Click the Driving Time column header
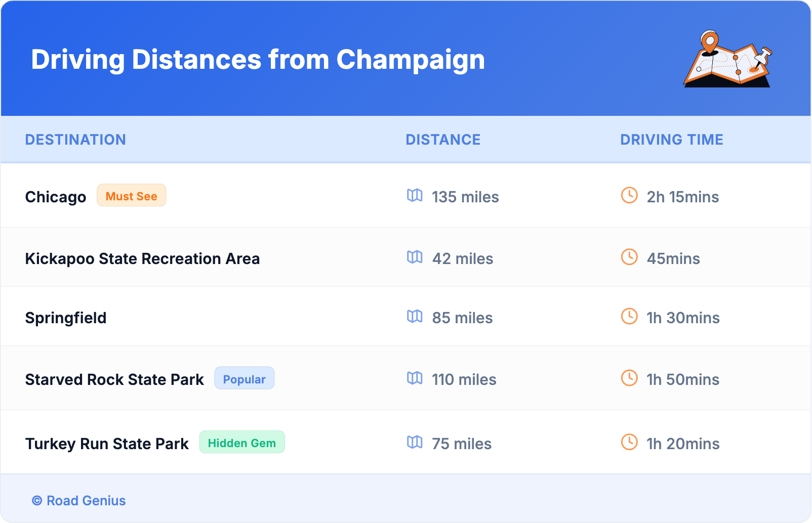This screenshot has height=523, width=812. (x=671, y=140)
